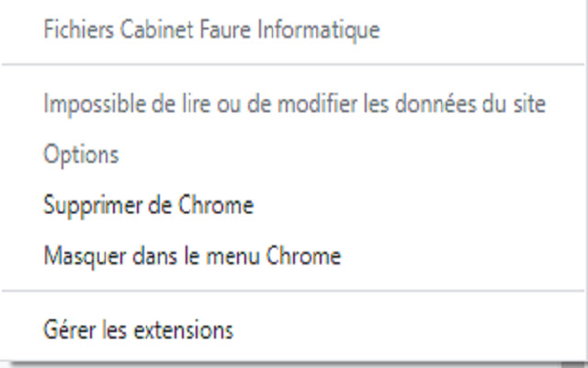588x368 pixels.
Task: Select the uninstall from Chrome entry
Action: tap(148, 204)
